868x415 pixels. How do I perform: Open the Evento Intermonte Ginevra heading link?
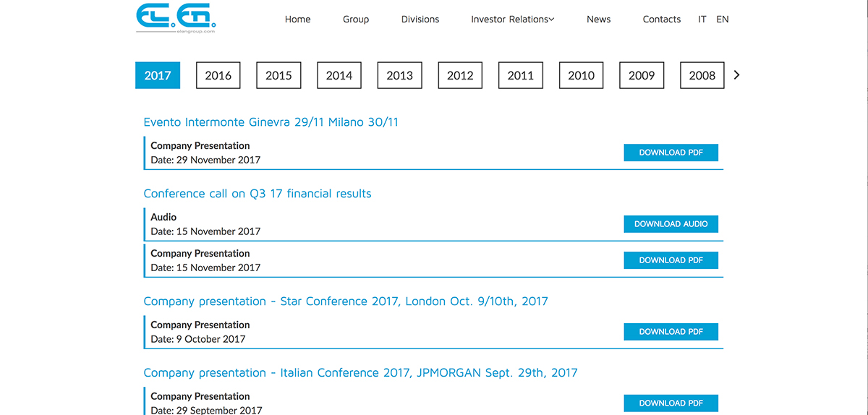[271, 122]
